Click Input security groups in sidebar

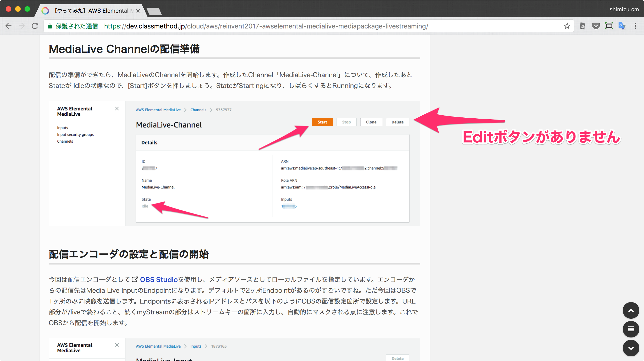coord(75,134)
